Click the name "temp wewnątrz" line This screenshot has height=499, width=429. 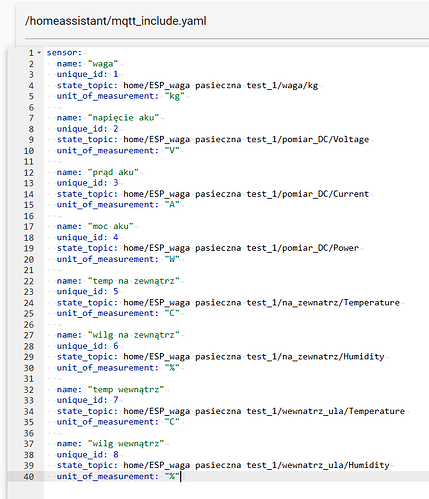pos(110,389)
